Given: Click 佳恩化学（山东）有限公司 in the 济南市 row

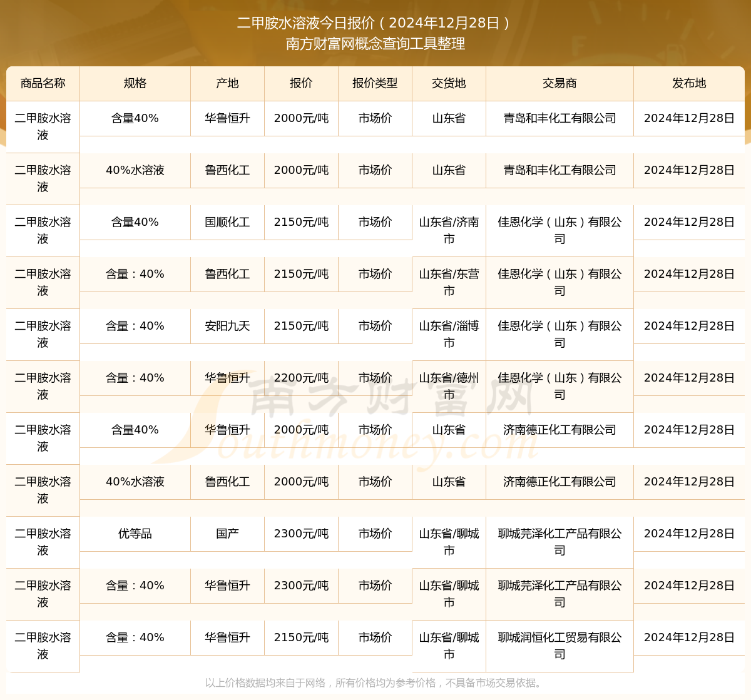Looking at the screenshot, I should (559, 230).
